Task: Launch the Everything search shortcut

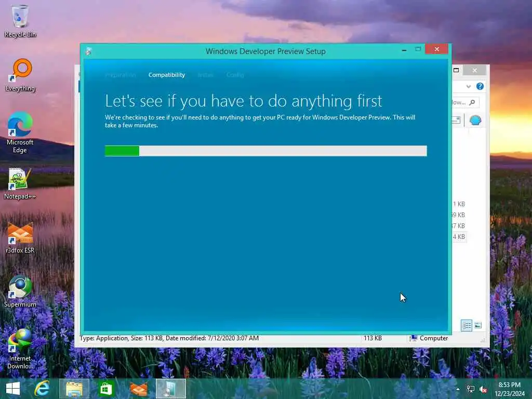Action: (x=20, y=75)
